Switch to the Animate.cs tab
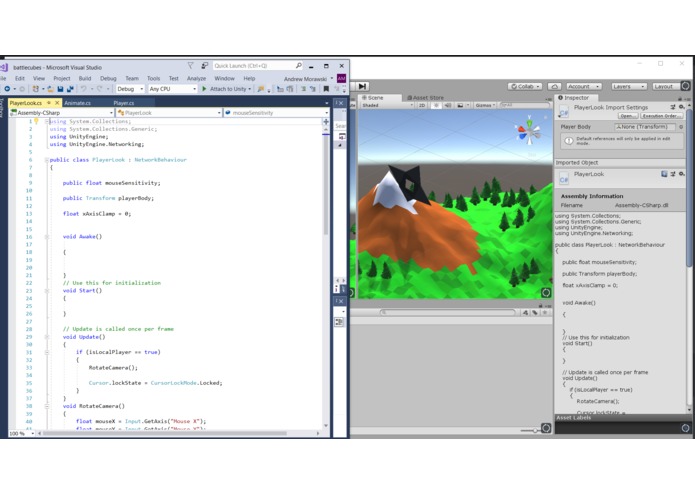This screenshot has width=695, height=494. [x=78, y=103]
